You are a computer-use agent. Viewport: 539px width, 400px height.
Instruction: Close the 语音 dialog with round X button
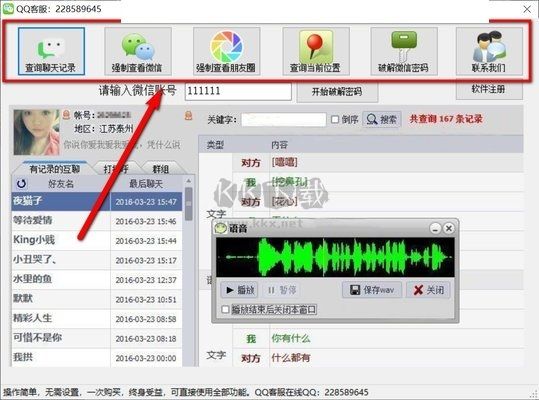[449, 228]
